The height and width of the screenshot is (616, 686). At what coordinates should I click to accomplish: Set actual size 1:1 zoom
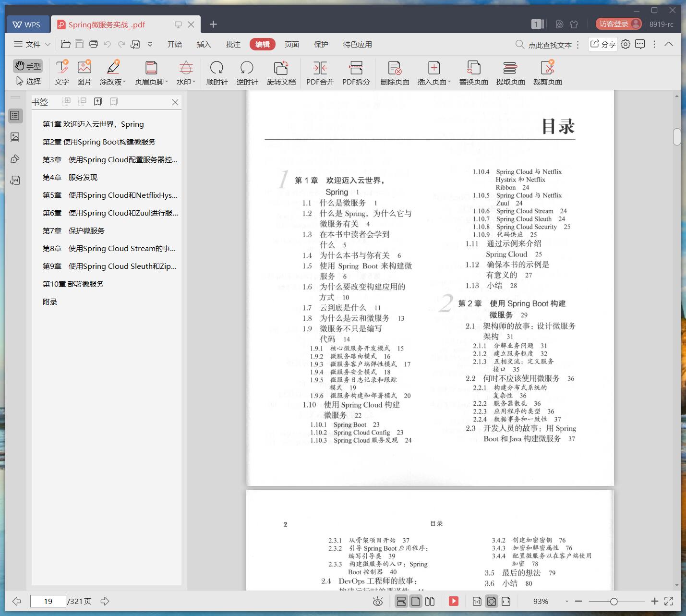pyautogui.click(x=477, y=601)
